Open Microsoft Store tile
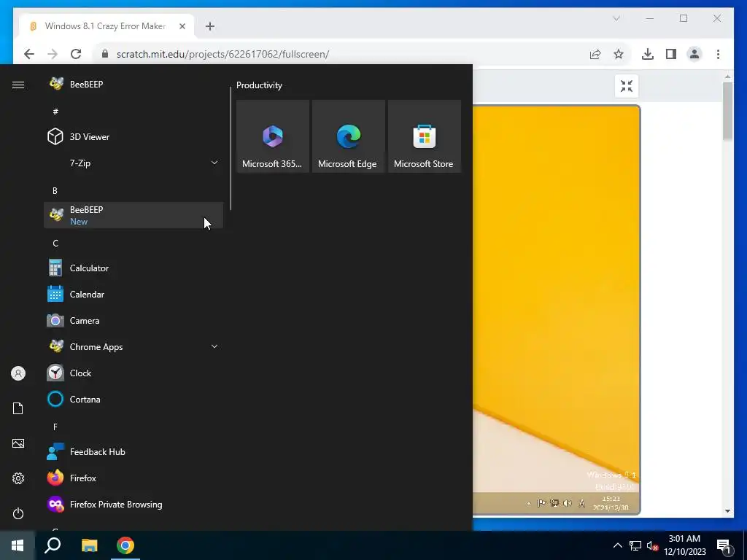The height and width of the screenshot is (560, 747). 424,136
